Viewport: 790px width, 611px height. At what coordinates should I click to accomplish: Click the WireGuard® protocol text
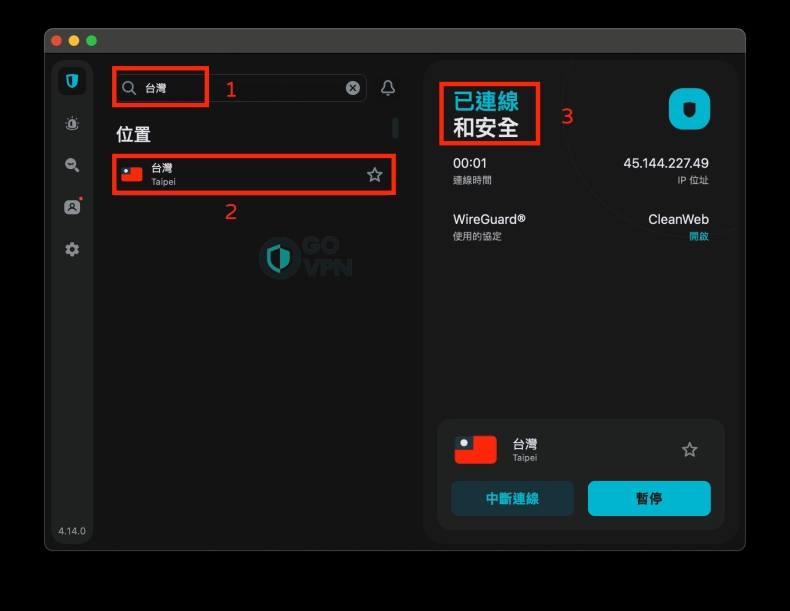click(489, 219)
